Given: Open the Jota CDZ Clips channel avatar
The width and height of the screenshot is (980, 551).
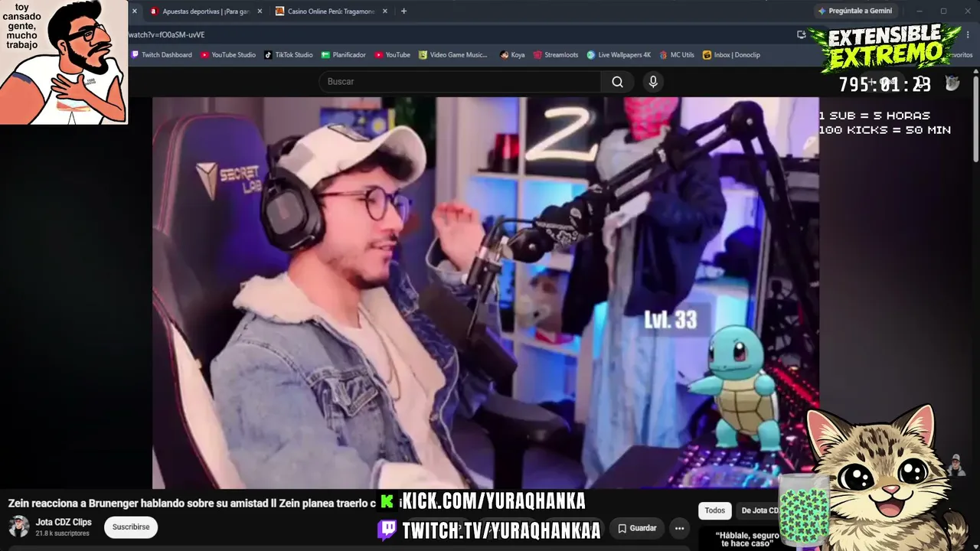Looking at the screenshot, I should pyautogui.click(x=19, y=527).
